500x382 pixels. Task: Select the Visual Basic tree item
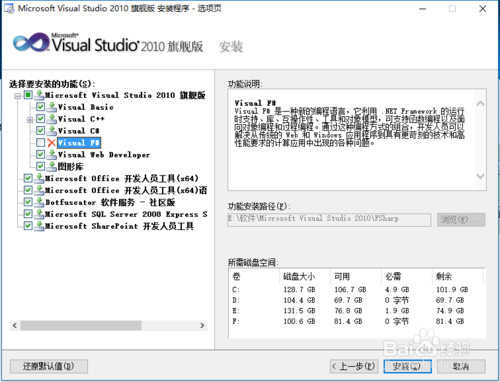tap(86, 107)
